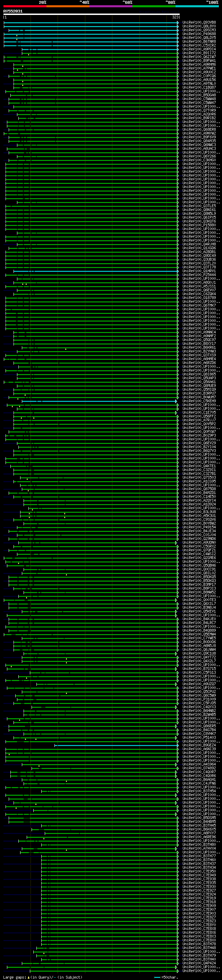This screenshot has height=980, width=222.
Task: Click the UniRef100_Q6ZIW7 label
Action: tap(199, 57)
